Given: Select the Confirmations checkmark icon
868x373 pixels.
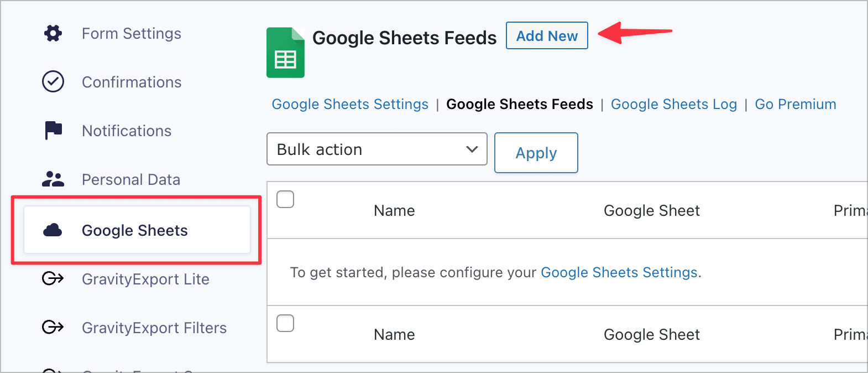Looking at the screenshot, I should click(x=53, y=82).
